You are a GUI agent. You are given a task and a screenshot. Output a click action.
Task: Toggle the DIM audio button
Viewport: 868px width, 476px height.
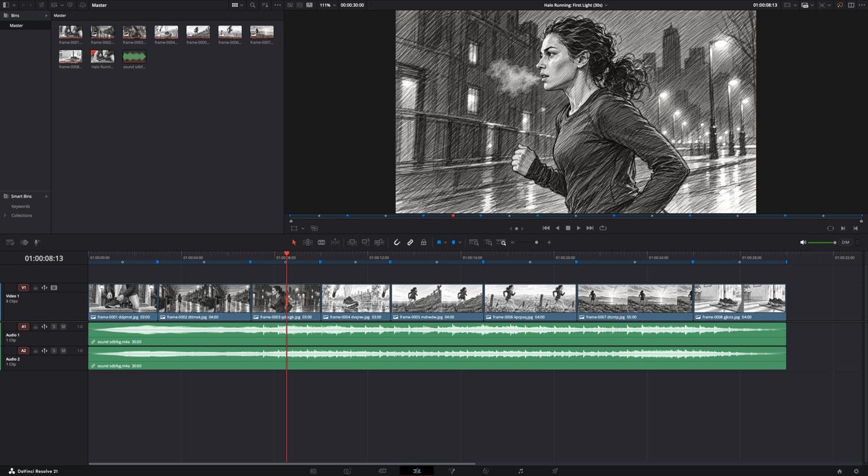click(x=845, y=243)
